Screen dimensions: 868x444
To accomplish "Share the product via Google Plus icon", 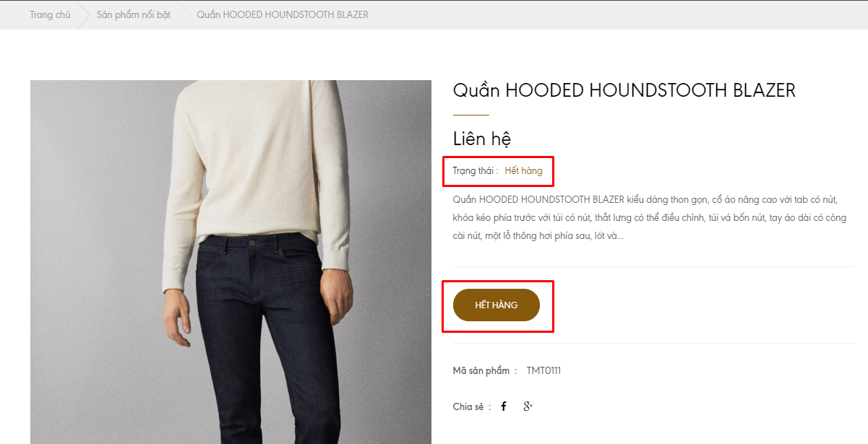I will click(x=528, y=406).
